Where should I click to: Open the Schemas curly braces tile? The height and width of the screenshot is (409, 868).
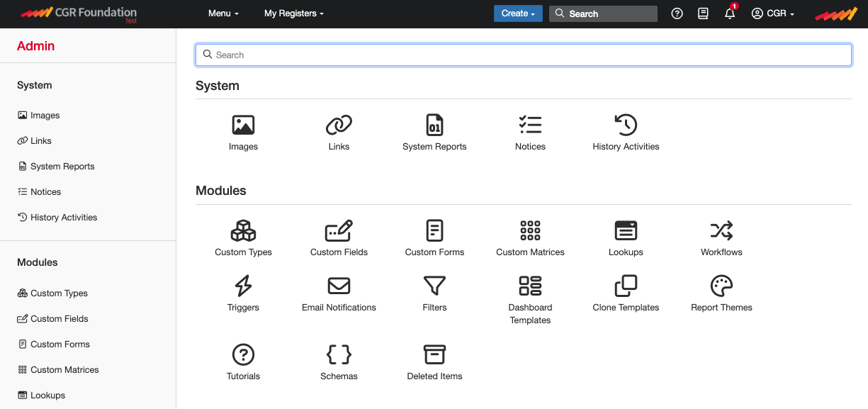pos(339,363)
